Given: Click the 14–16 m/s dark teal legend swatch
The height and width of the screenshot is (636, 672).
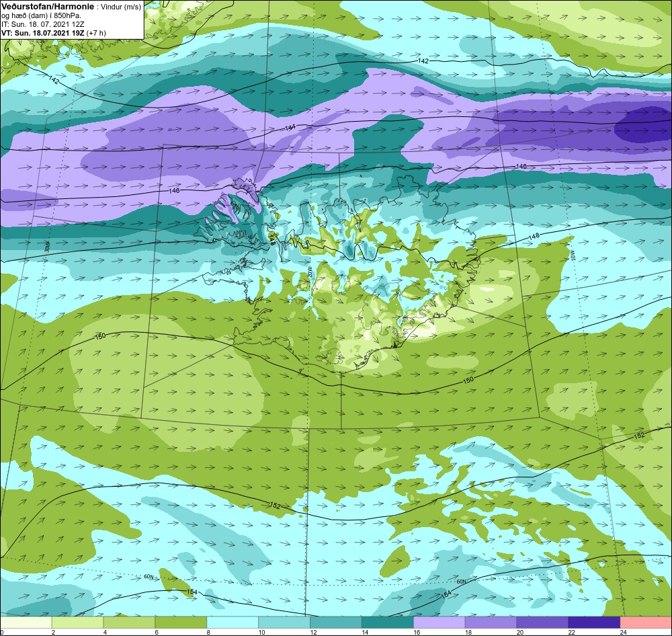Looking at the screenshot, I should tap(388, 622).
